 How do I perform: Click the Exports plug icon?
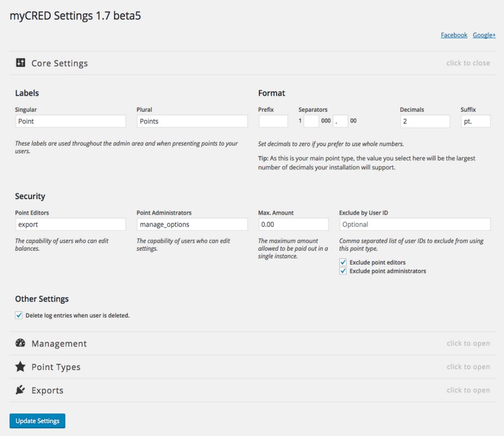point(20,390)
